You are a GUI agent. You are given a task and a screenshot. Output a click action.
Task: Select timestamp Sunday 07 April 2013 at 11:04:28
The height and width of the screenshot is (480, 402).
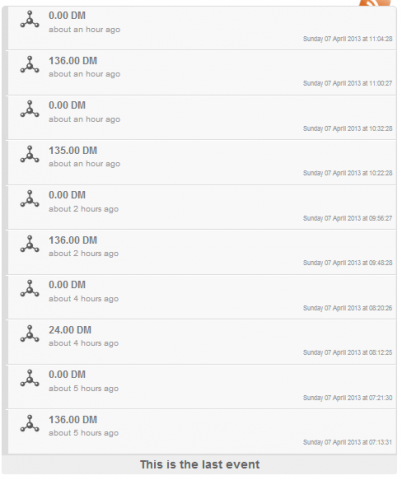347,39
